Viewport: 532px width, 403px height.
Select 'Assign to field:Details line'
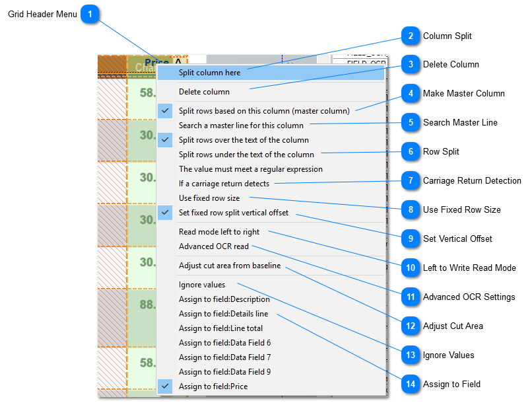(x=271, y=314)
